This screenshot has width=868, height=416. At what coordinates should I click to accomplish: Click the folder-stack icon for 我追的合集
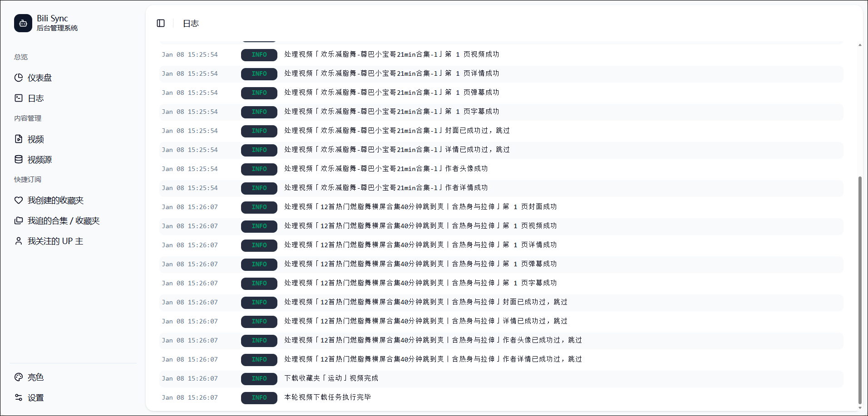point(19,220)
